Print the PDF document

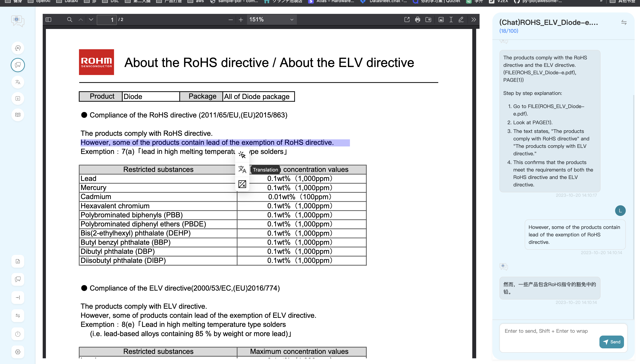point(418,20)
